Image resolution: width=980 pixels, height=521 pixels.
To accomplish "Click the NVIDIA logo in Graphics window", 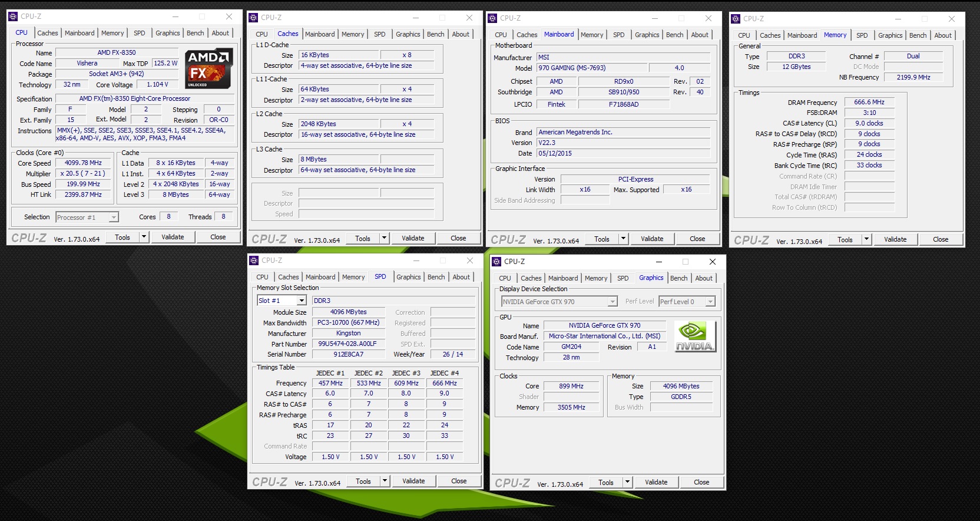I will [695, 336].
